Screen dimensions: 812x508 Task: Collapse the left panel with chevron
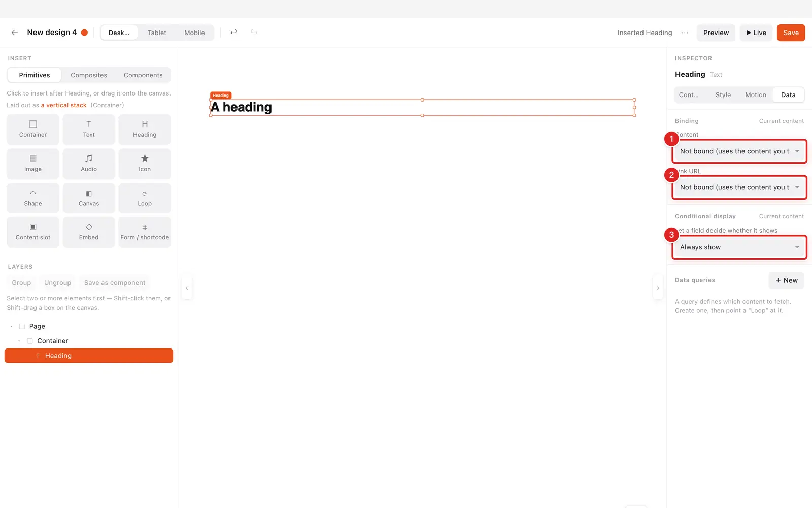click(187, 288)
